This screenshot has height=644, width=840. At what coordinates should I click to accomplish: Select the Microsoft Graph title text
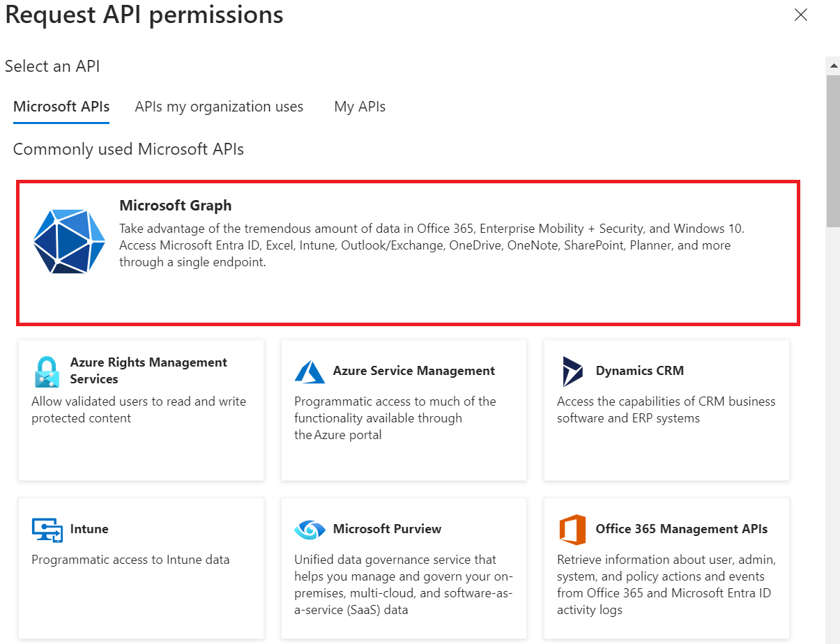pos(176,206)
